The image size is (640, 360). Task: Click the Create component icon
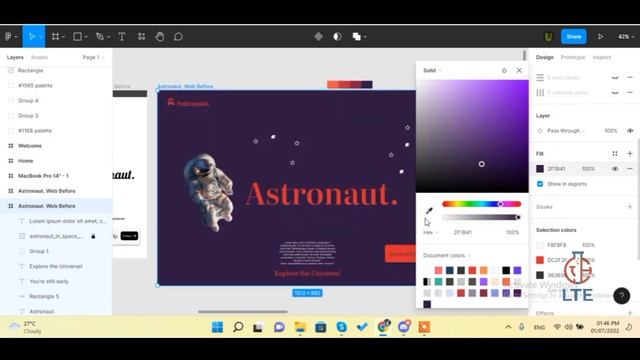[x=318, y=37]
